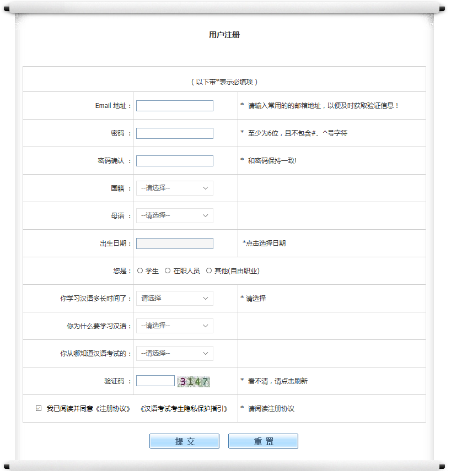Click the chevron arrow in 国籍 dropdown
This screenshot has width=451, height=476.
[206, 188]
